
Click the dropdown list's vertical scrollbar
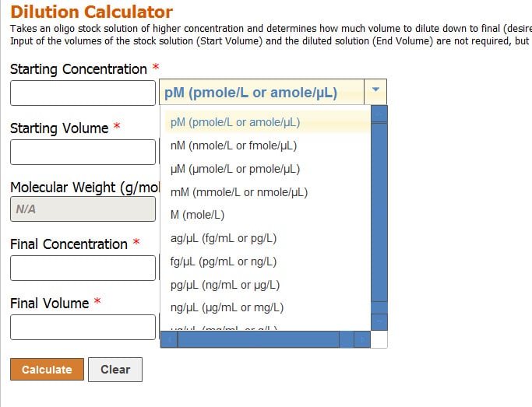coord(379,210)
